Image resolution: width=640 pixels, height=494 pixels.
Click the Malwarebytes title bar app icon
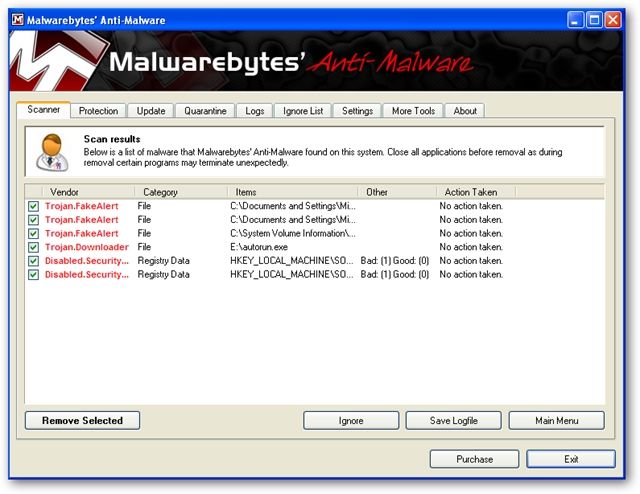(x=18, y=20)
